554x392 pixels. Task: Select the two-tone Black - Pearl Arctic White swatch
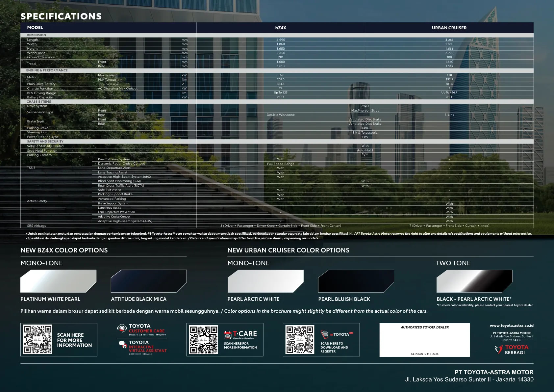pos(474,281)
